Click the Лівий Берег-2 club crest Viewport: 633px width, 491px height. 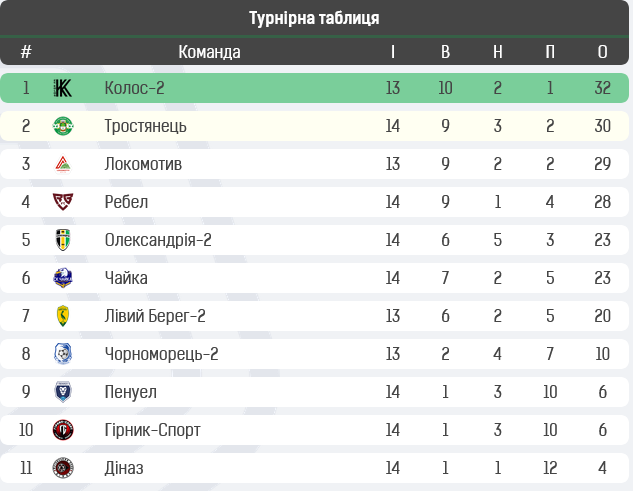point(63,316)
